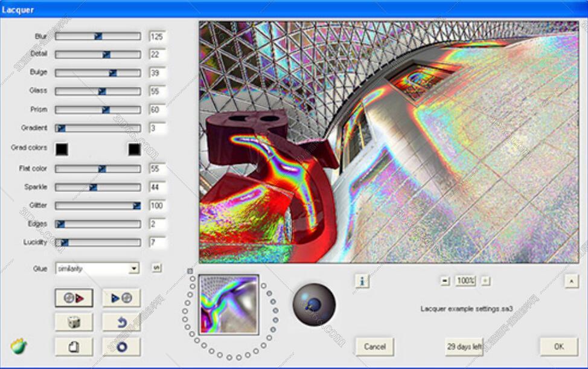Open the info button below preview
This screenshot has height=369, width=588.
[362, 281]
